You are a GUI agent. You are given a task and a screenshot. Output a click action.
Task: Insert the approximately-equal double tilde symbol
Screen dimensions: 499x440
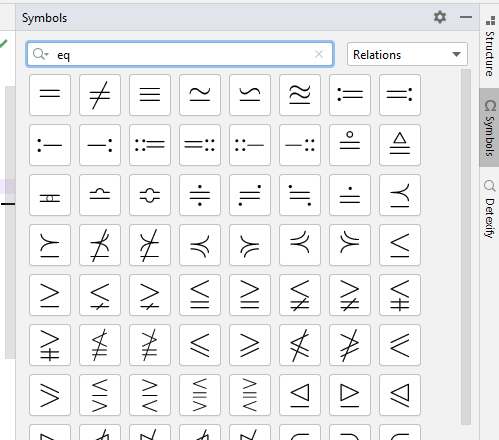coord(300,95)
